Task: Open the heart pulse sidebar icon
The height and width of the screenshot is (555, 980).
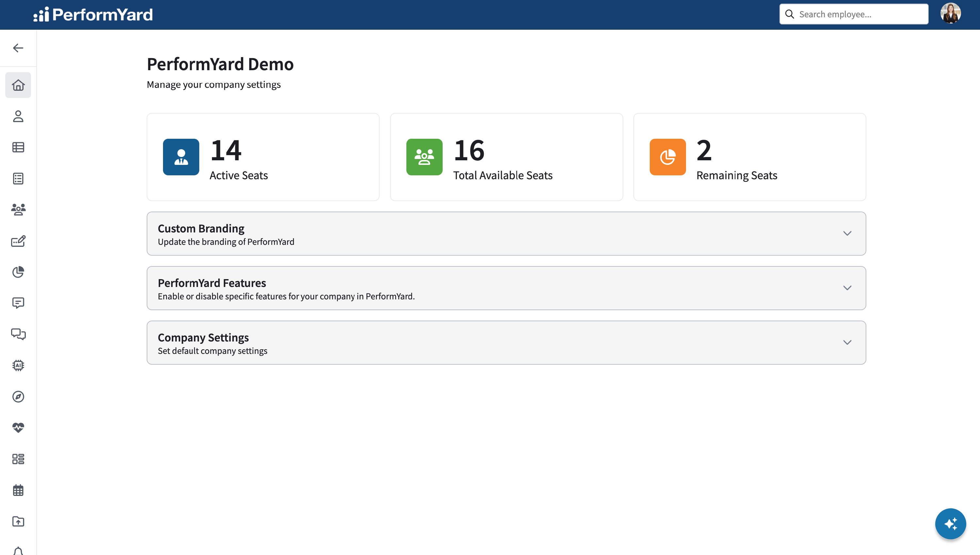Action: (18, 428)
